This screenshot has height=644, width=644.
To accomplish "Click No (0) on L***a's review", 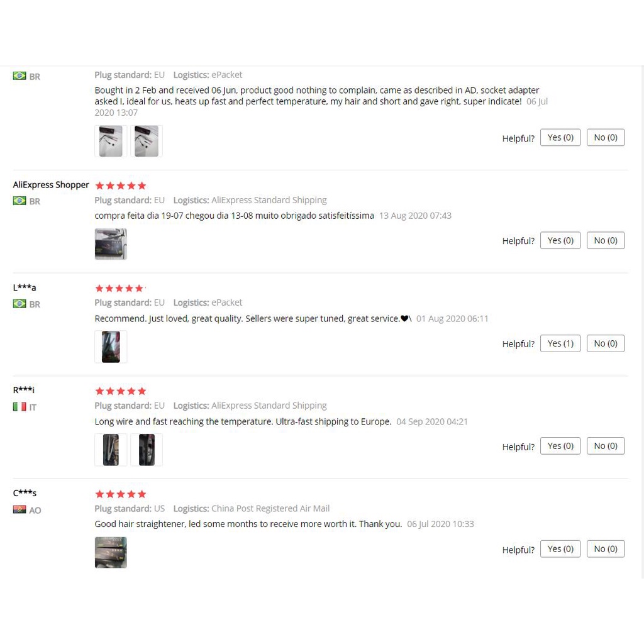I will point(606,343).
